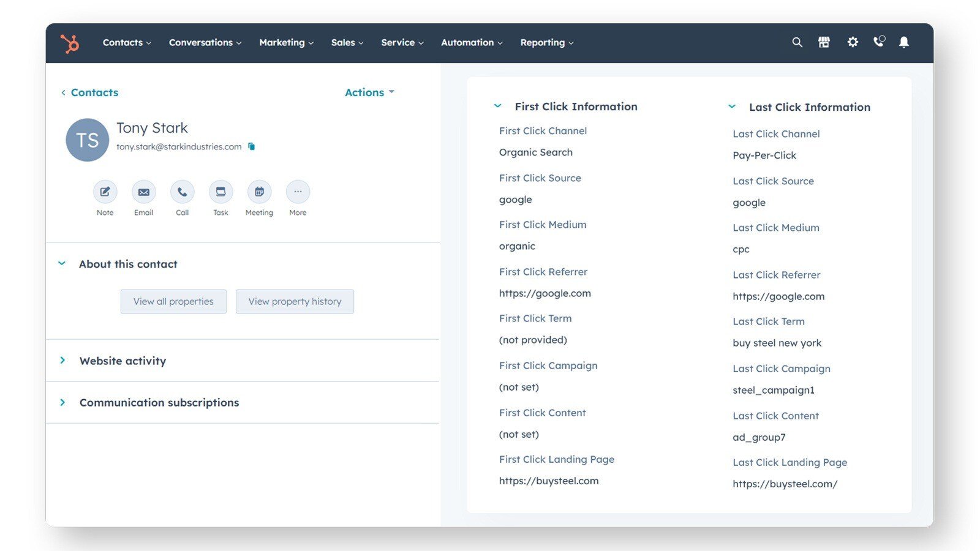Open the search magnifier icon

797,42
